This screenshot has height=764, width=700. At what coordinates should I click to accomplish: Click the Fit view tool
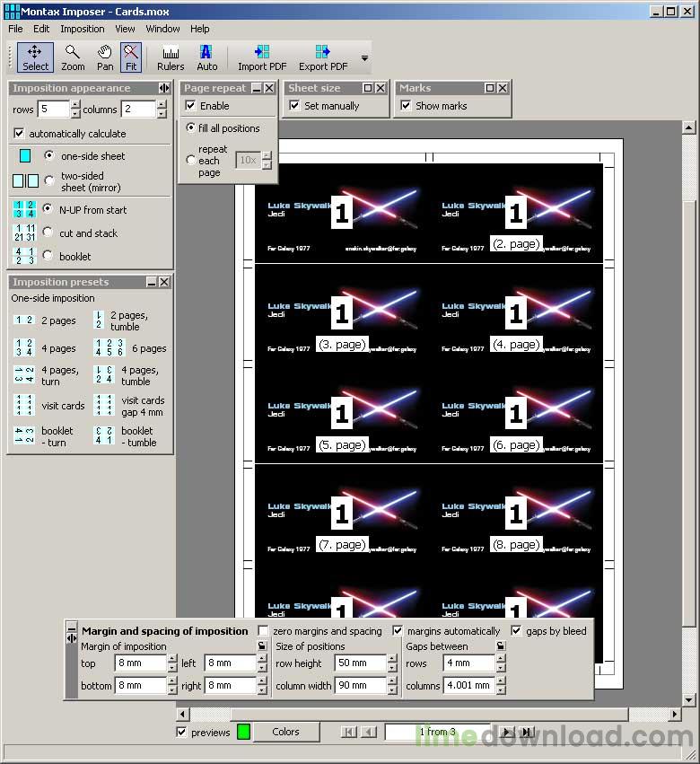click(131, 57)
